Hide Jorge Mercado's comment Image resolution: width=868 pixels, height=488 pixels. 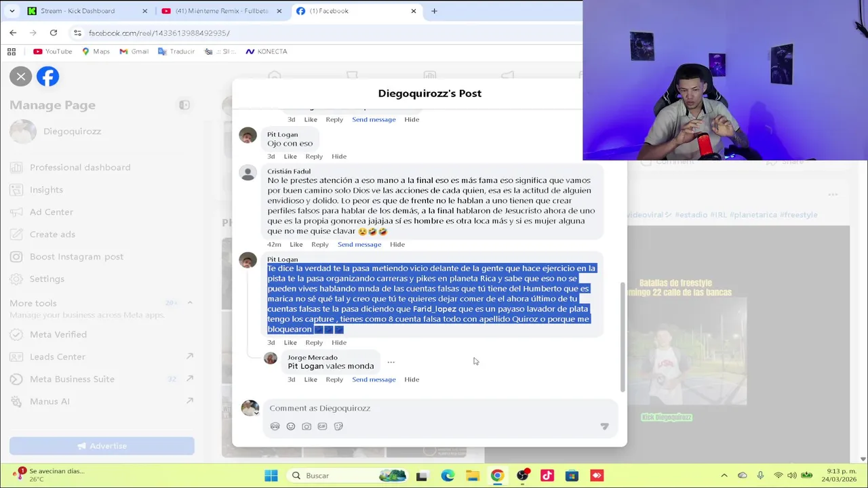tap(412, 380)
